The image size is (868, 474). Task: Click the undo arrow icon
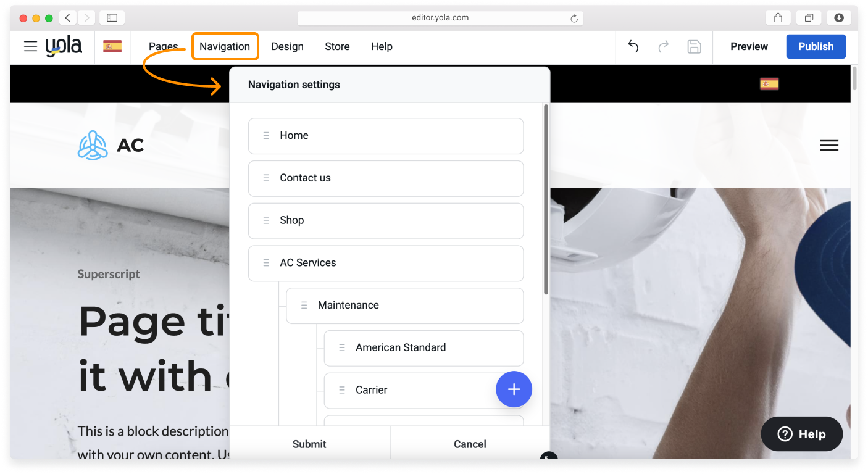pyautogui.click(x=633, y=46)
